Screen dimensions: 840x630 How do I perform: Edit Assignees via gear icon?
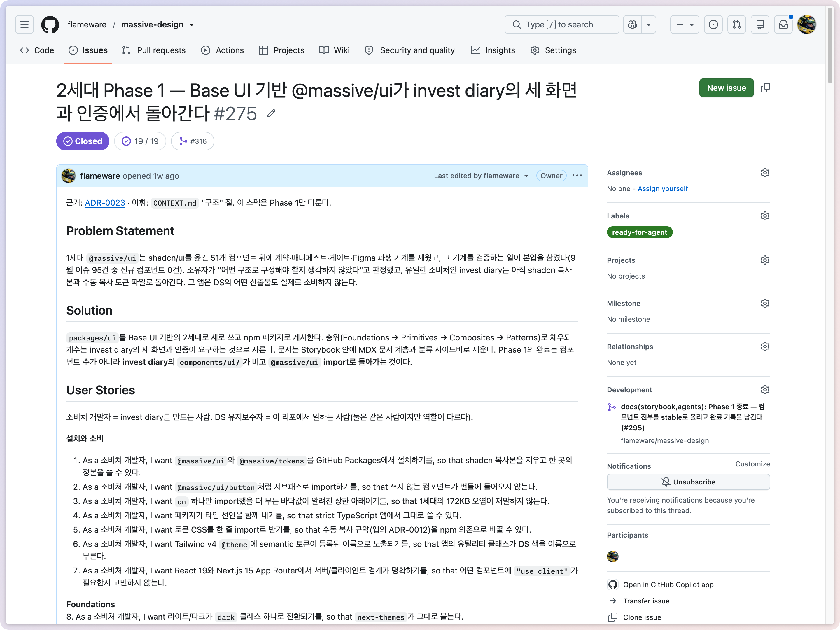pyautogui.click(x=765, y=173)
